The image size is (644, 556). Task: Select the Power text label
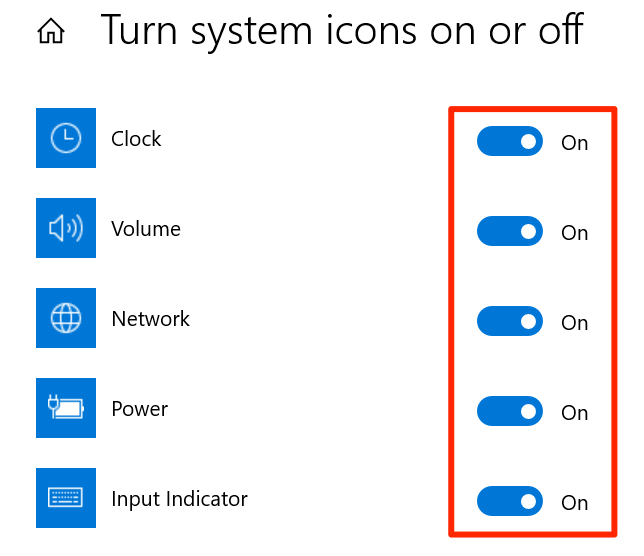click(x=140, y=409)
